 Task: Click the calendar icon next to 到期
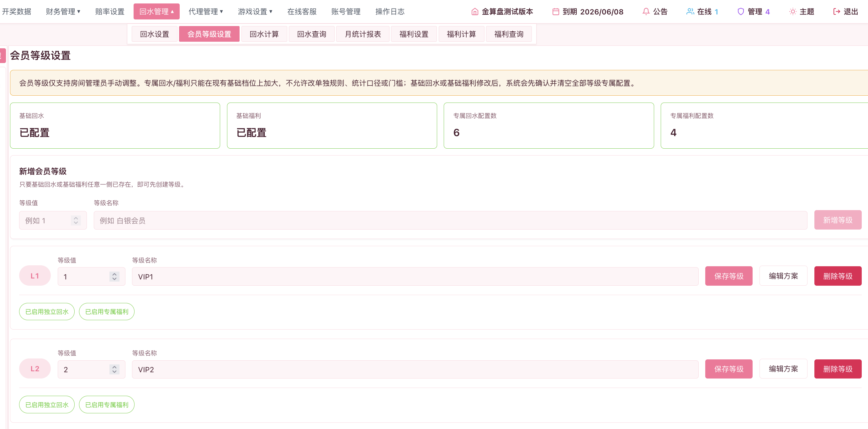pyautogui.click(x=556, y=12)
